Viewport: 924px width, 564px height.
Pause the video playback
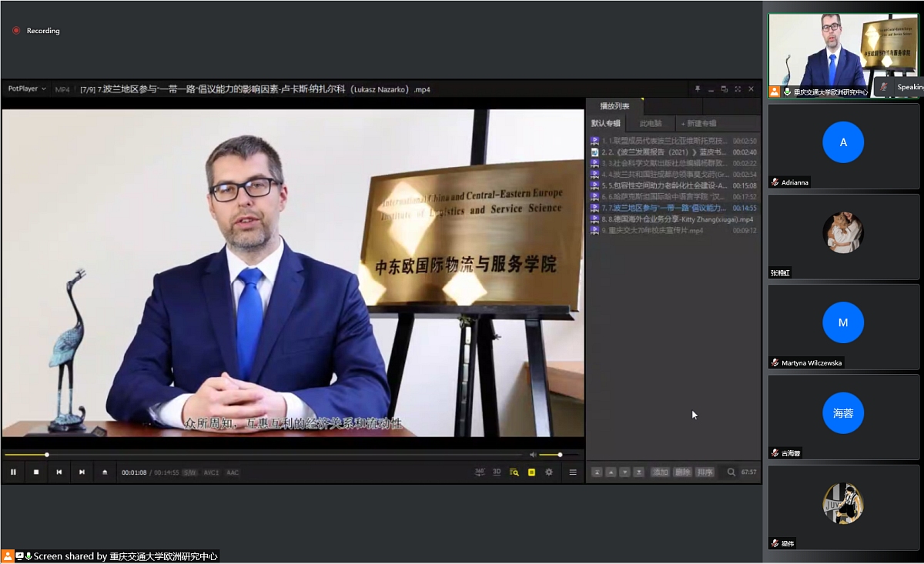pos(13,472)
